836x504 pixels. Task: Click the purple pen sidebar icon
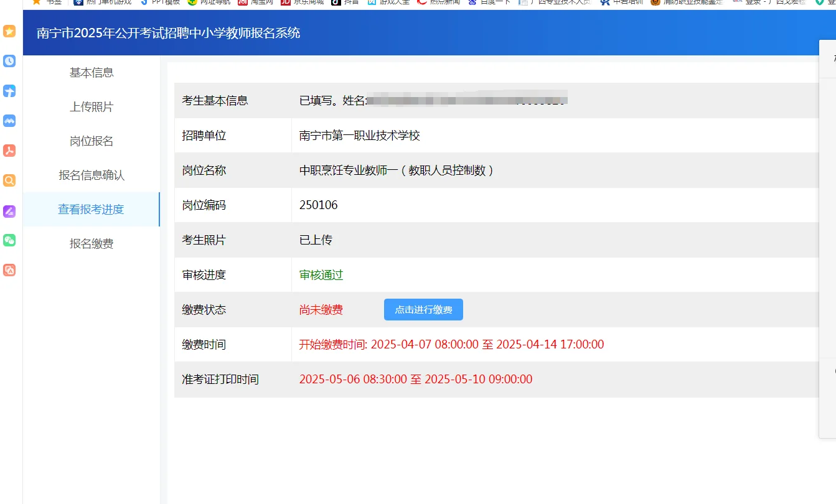point(8,210)
